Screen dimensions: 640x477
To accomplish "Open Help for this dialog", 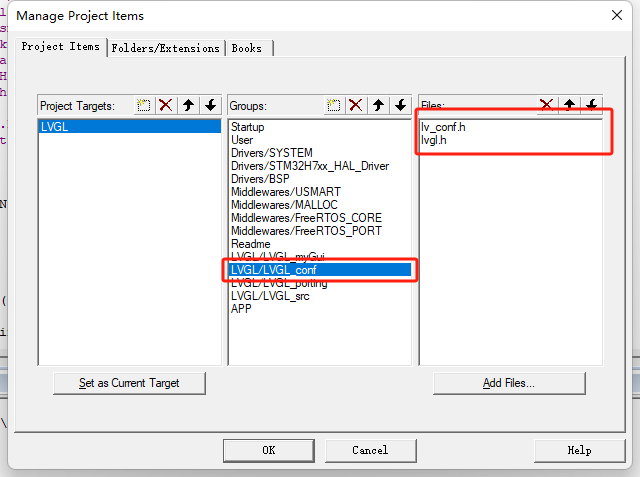I will pos(580,450).
